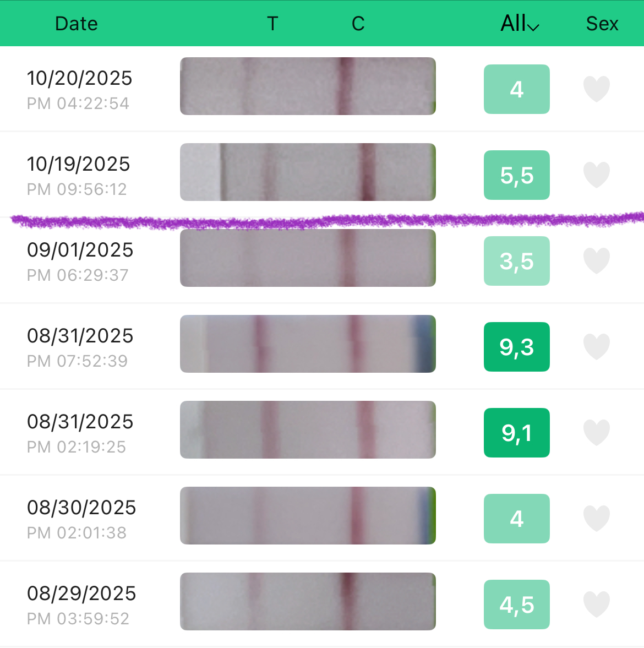This screenshot has height=648, width=644.
Task: Tap heart icon on 08/31/2025 PM 02:19:25 row
Action: coord(596,433)
